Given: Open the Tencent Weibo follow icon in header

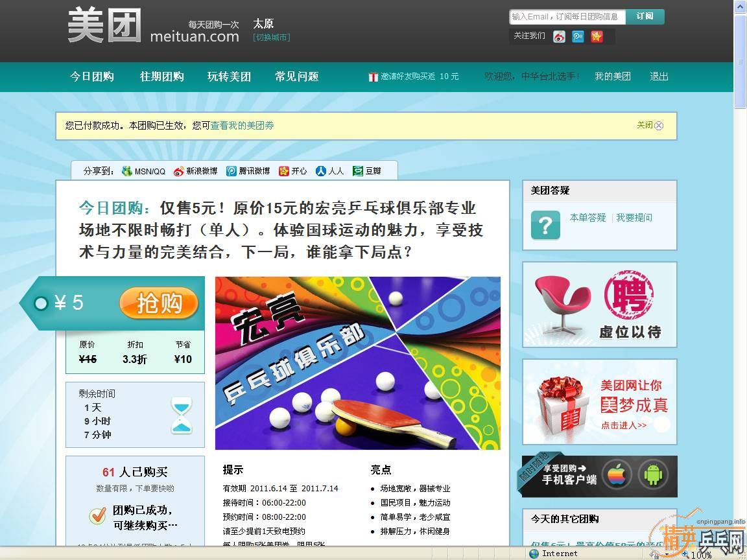Looking at the screenshot, I should [578, 36].
